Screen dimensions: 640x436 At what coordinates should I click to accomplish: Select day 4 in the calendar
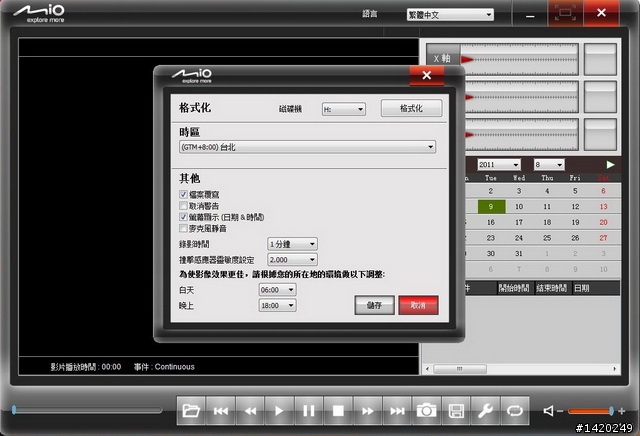(547, 191)
